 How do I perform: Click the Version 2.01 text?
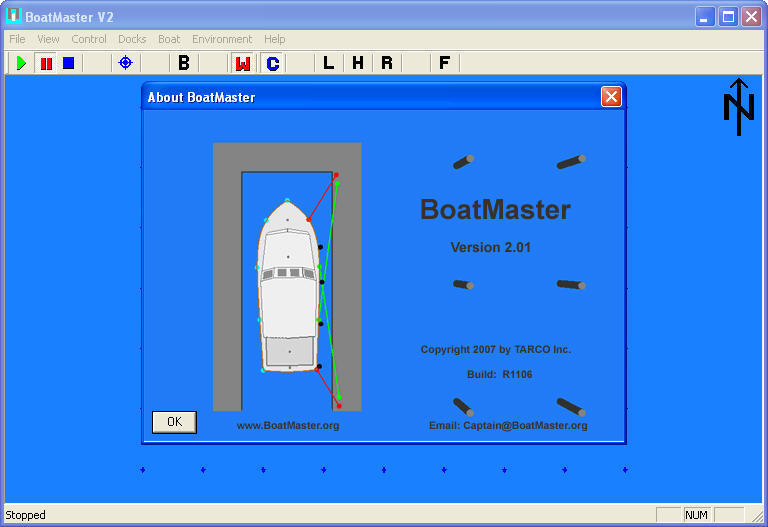(x=491, y=247)
